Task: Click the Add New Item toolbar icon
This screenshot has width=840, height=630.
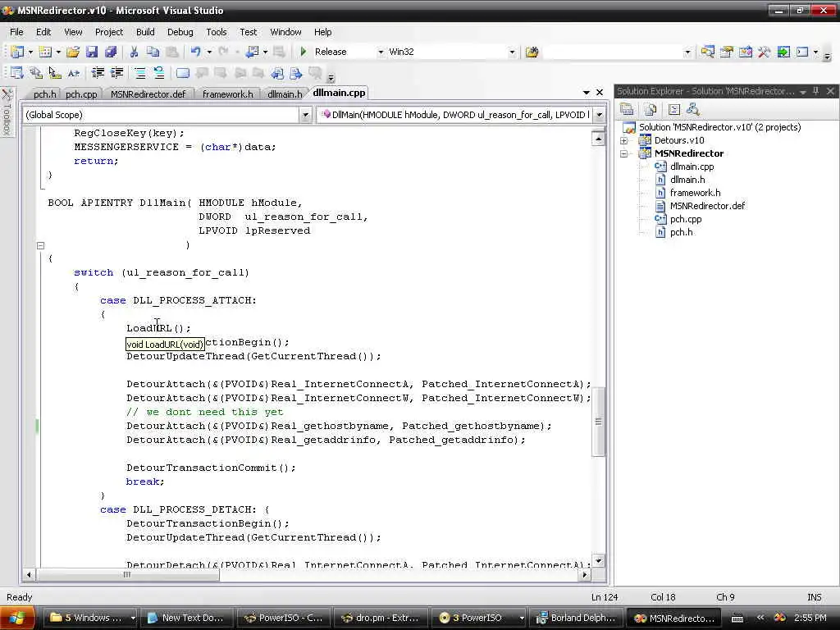Action: tap(46, 52)
